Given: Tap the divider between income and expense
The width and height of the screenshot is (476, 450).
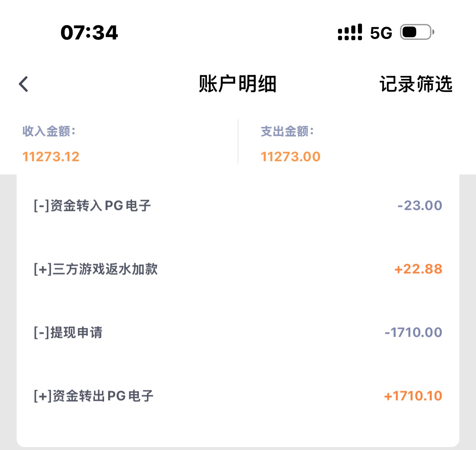Looking at the screenshot, I should [x=238, y=141].
